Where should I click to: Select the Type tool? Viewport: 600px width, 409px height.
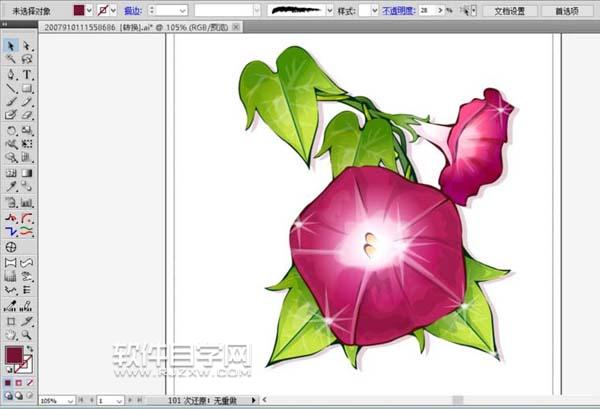click(x=27, y=74)
